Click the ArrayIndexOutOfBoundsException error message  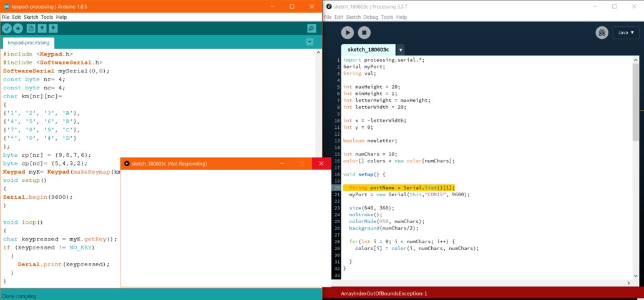[x=384, y=293]
